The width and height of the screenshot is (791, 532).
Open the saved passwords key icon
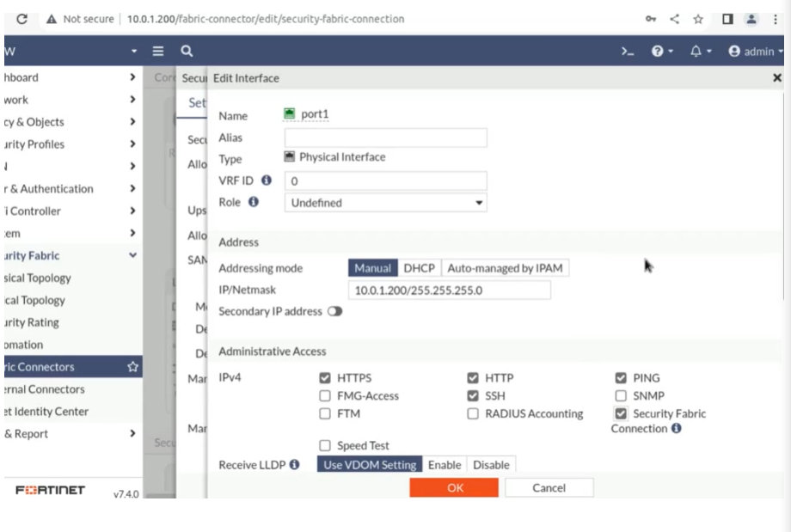point(651,19)
